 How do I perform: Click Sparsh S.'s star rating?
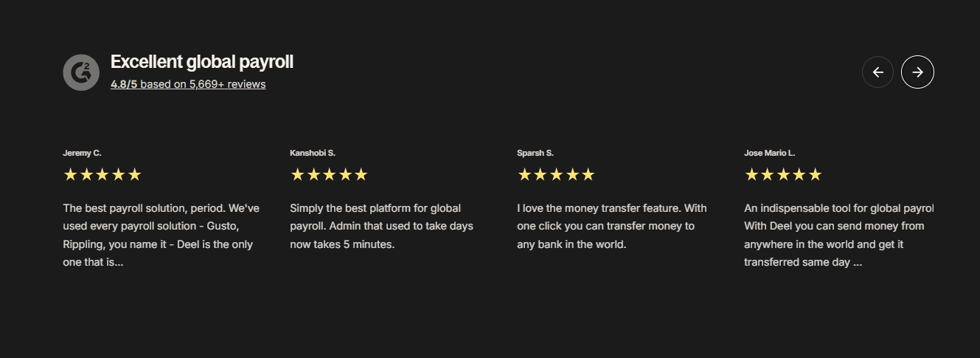(556, 175)
